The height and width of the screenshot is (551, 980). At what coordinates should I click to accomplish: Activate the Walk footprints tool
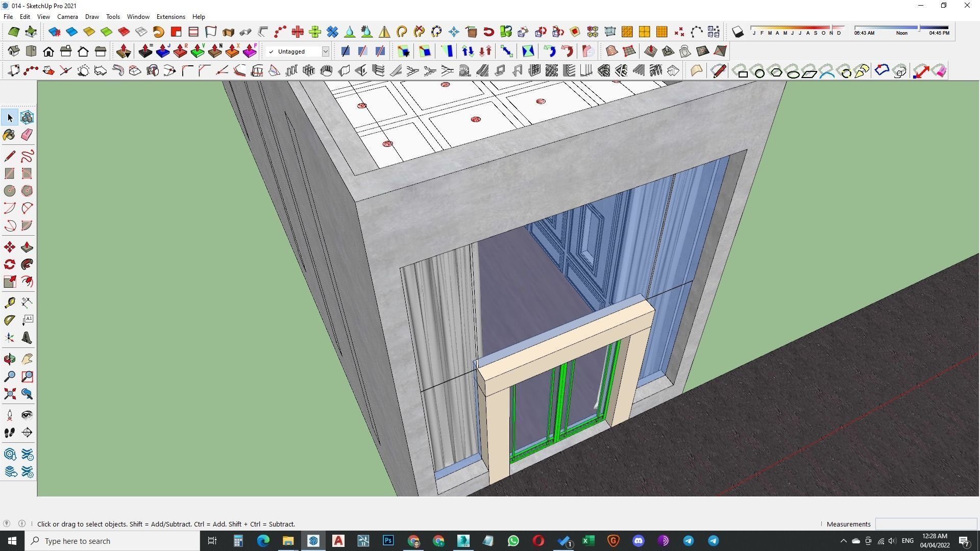[10, 433]
